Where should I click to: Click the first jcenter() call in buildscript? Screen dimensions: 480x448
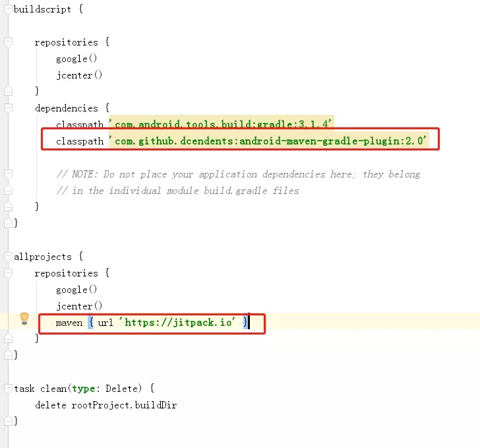(79, 75)
